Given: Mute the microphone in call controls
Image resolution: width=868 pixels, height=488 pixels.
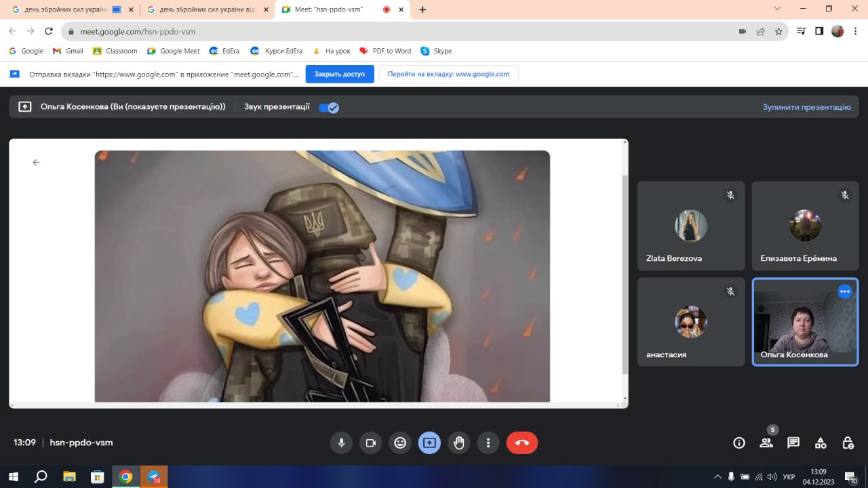Looking at the screenshot, I should coord(341,443).
